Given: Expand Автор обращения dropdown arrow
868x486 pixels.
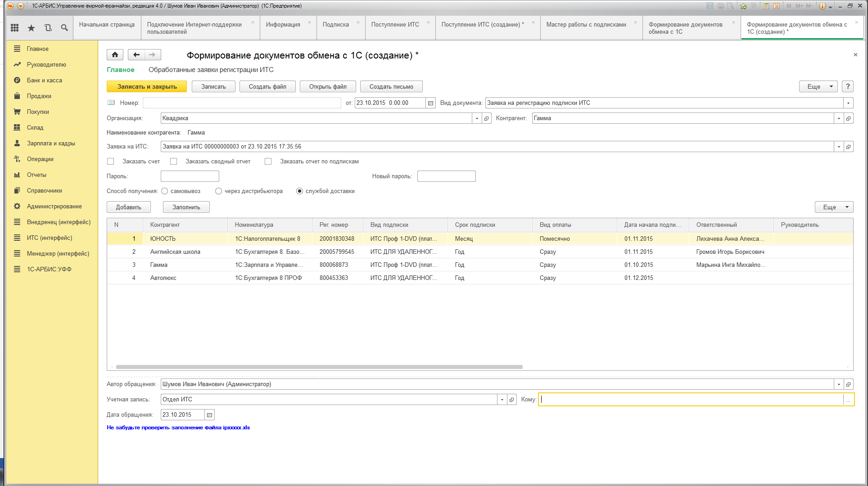Looking at the screenshot, I should 839,384.
